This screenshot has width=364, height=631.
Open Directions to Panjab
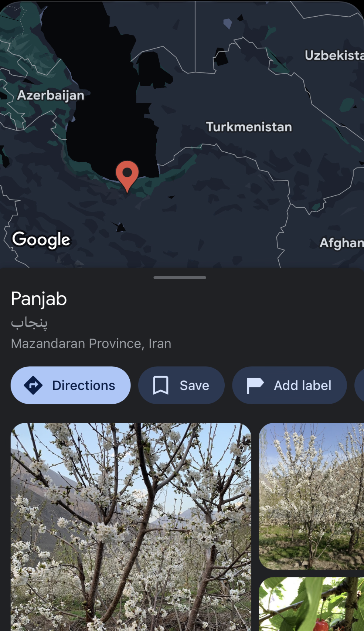pyautogui.click(x=71, y=385)
